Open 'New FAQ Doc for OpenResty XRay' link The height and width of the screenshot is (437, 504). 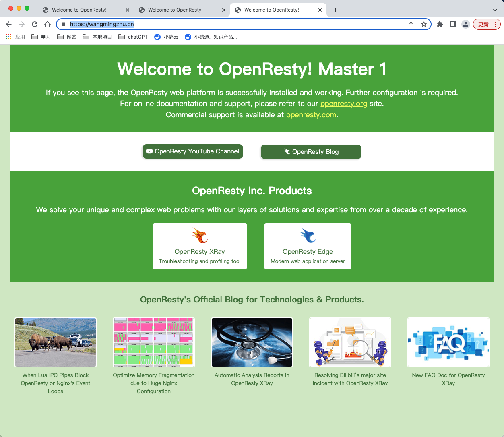point(448,379)
